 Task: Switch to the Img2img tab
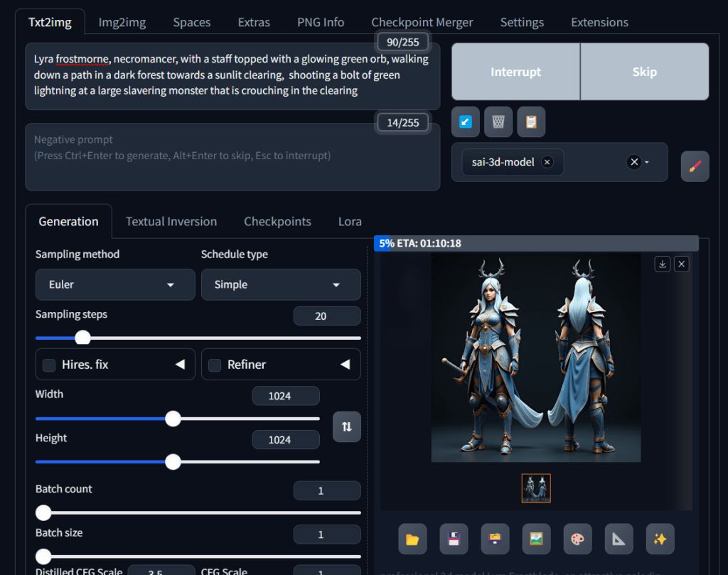coord(122,22)
